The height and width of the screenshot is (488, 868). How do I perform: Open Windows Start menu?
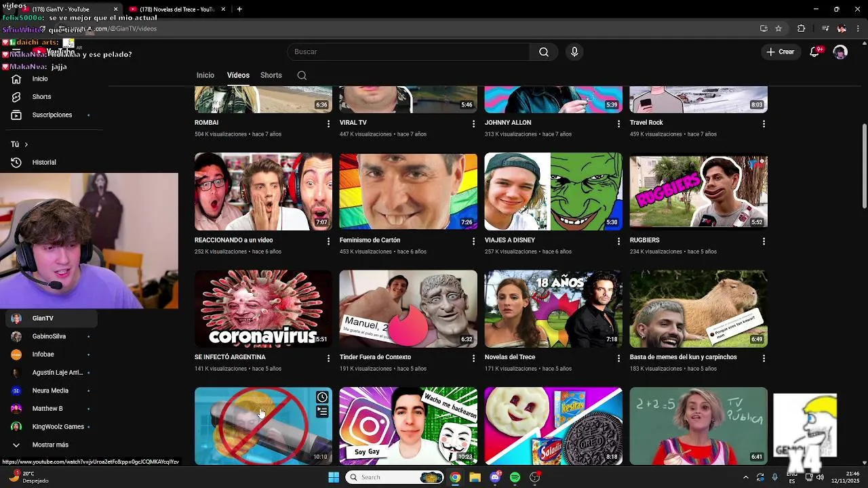click(334, 477)
